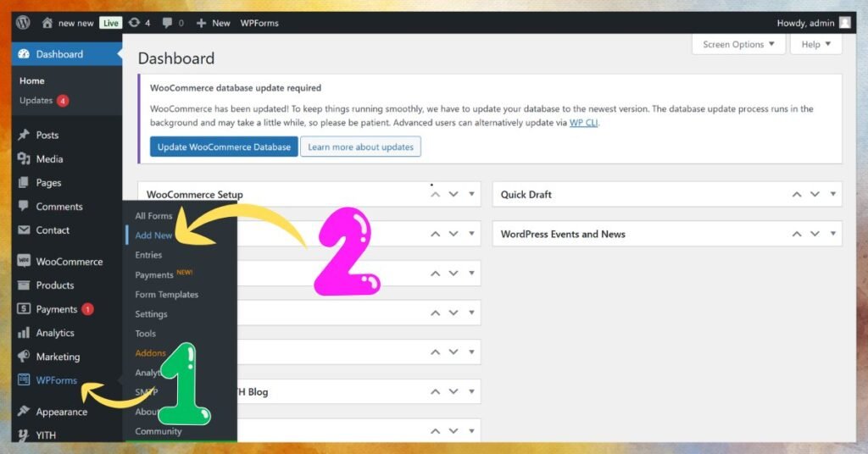Move WooCommerce Setup widget down
Viewport: 868px width, 454px height.
tap(453, 194)
